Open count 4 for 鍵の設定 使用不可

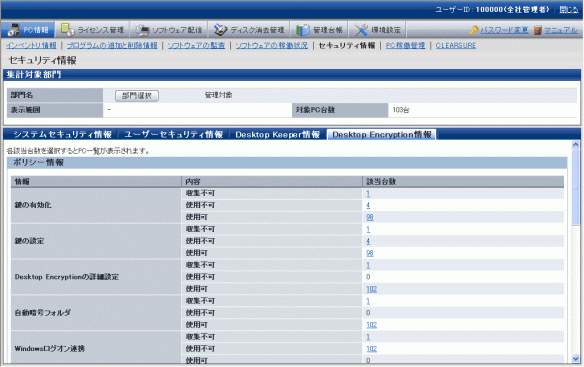pos(368,241)
